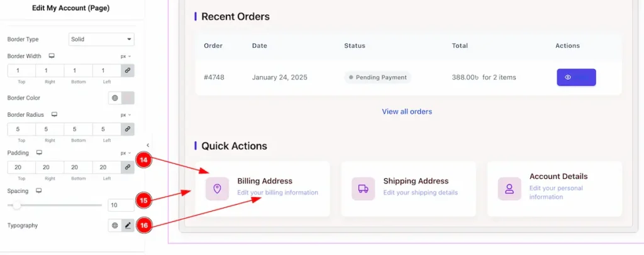Viewport: 644px width, 255px height.
Task: Click the eye view button for order #4748
Action: 576,77
